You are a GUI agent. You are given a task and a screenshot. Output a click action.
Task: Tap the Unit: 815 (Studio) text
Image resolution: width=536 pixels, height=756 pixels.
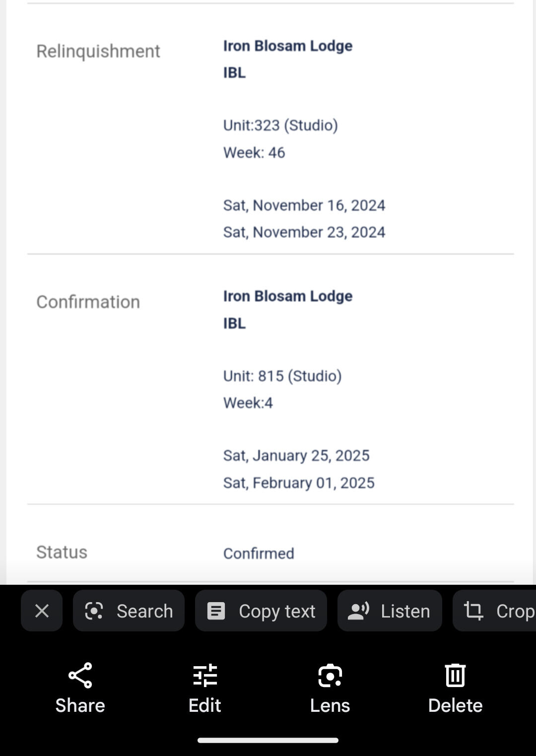coord(282,376)
